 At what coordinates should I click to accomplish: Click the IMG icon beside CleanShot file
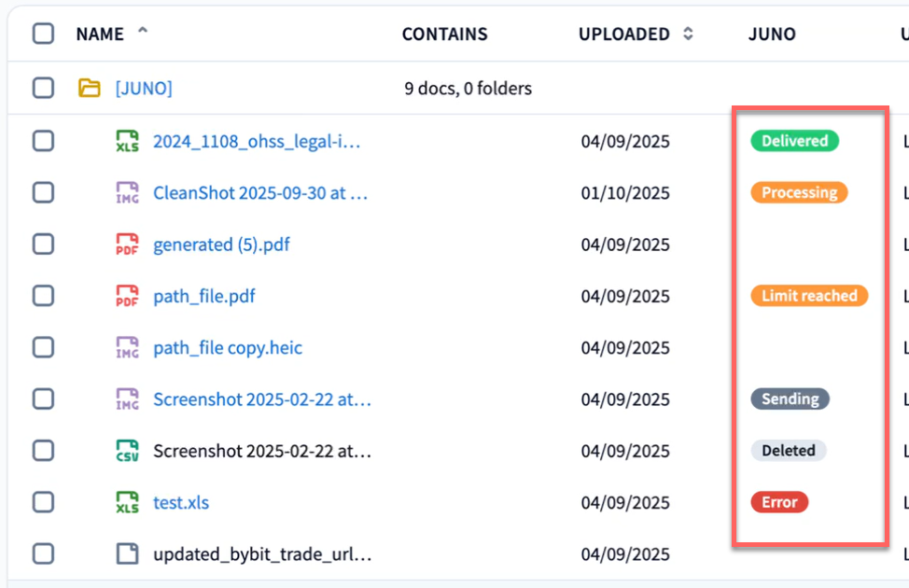click(x=127, y=193)
